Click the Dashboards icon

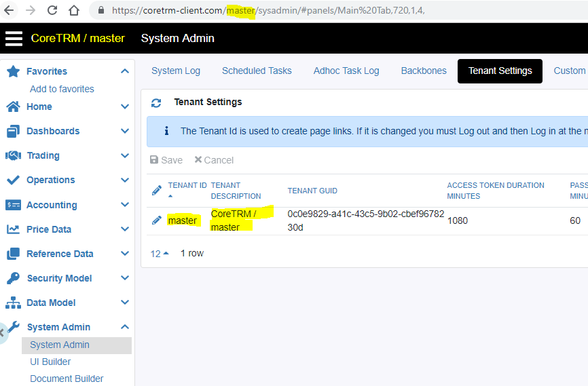pos(13,131)
